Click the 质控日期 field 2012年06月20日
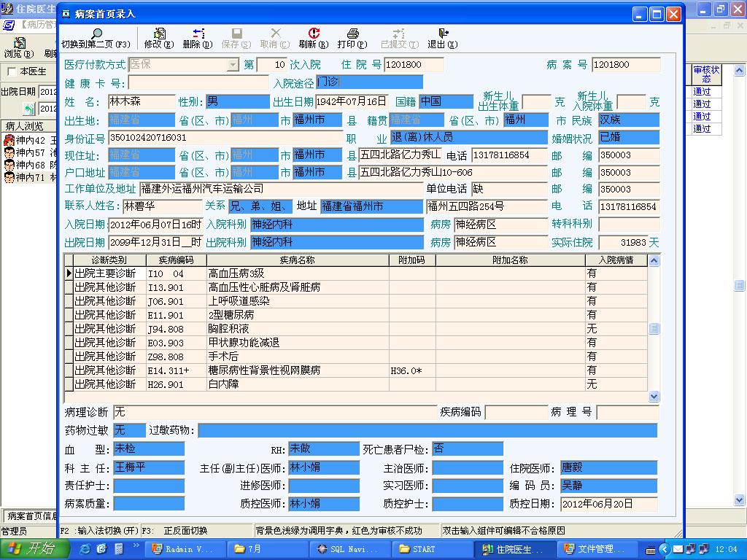Image resolution: width=747 pixels, height=560 pixels. point(609,504)
